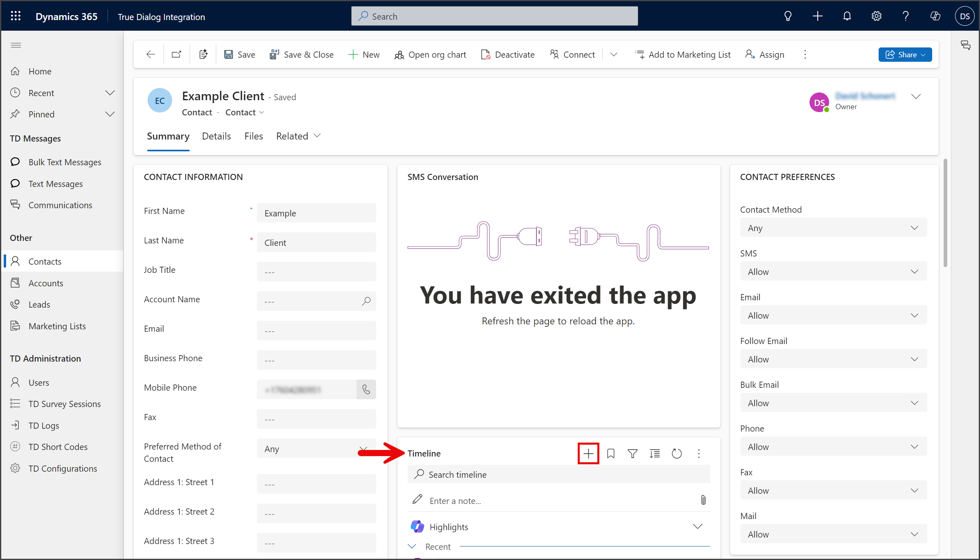Open the app launcher waffle icon
The image size is (980, 560).
pos(16,16)
